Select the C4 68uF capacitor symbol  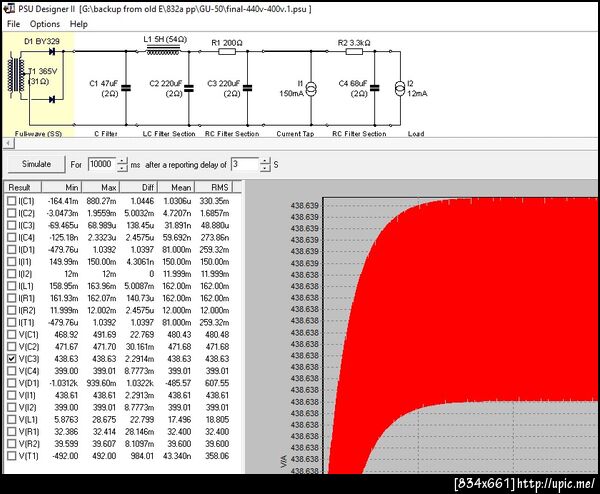pyautogui.click(x=375, y=88)
